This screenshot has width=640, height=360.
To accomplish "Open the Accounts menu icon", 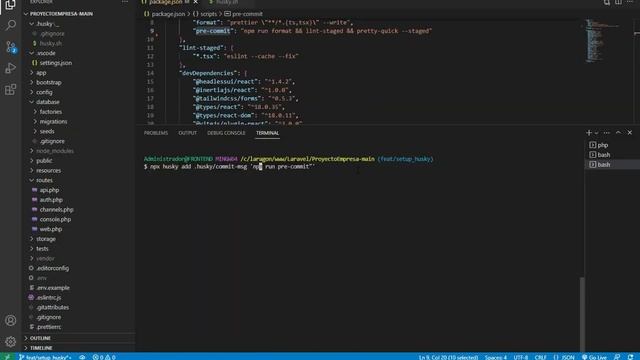I will tap(10, 320).
